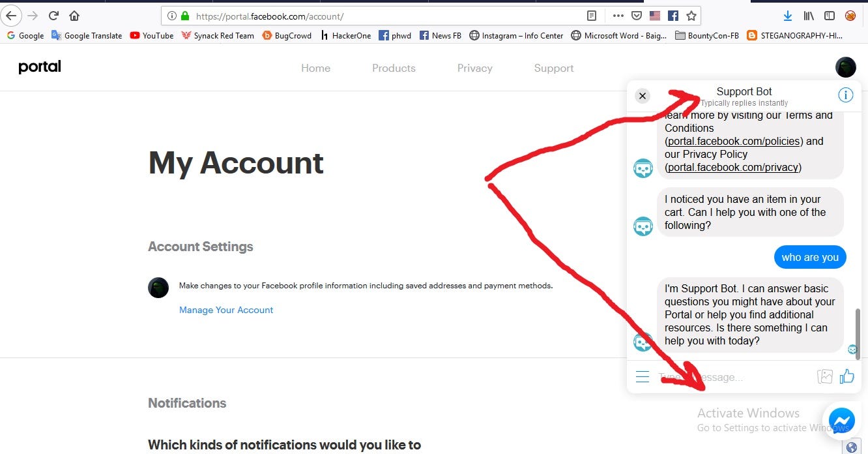Viewport: 868px width, 454px height.
Task: Click the Facebook container icon in address bar
Action: point(673,16)
